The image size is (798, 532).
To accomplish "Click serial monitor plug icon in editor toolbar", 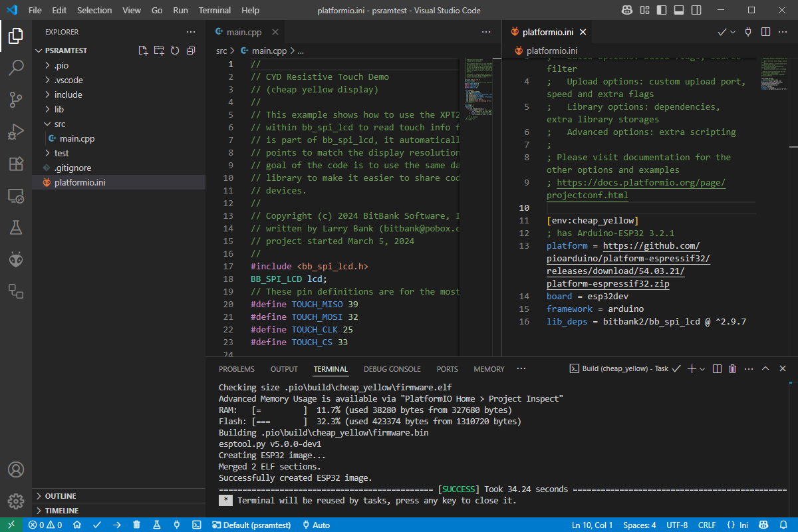I will [749, 32].
